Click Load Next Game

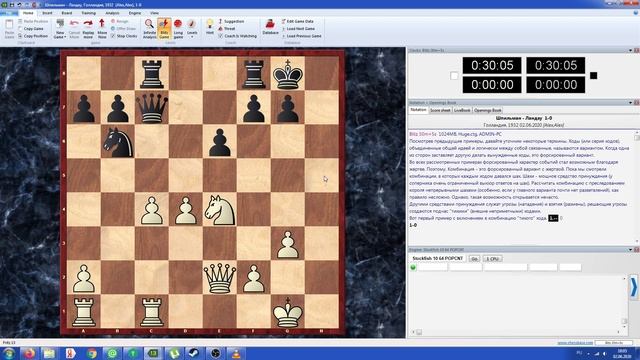click(x=298, y=29)
